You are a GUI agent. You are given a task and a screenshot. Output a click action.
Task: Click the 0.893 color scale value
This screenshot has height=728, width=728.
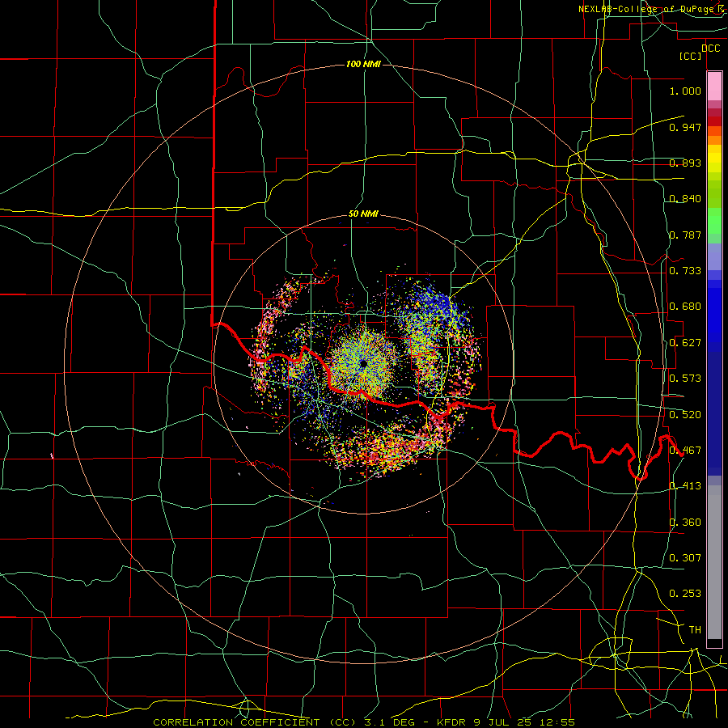pyautogui.click(x=685, y=163)
